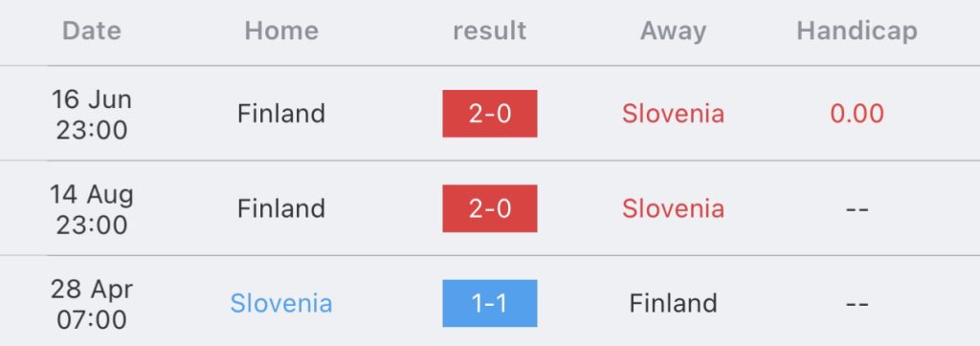
Task: Open the 2-0 result of 16 Jun match
Action: (490, 114)
